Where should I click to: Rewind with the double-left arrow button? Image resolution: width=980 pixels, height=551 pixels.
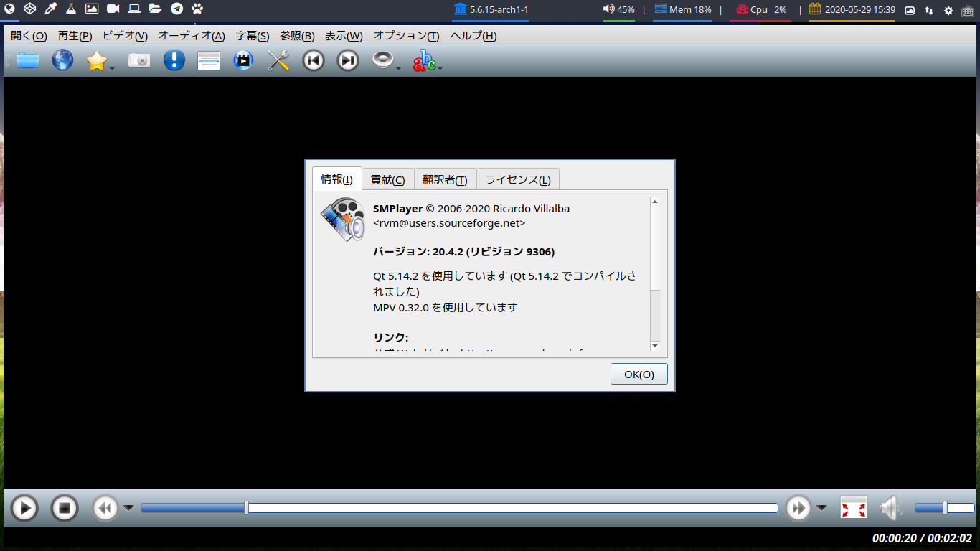[x=105, y=509]
